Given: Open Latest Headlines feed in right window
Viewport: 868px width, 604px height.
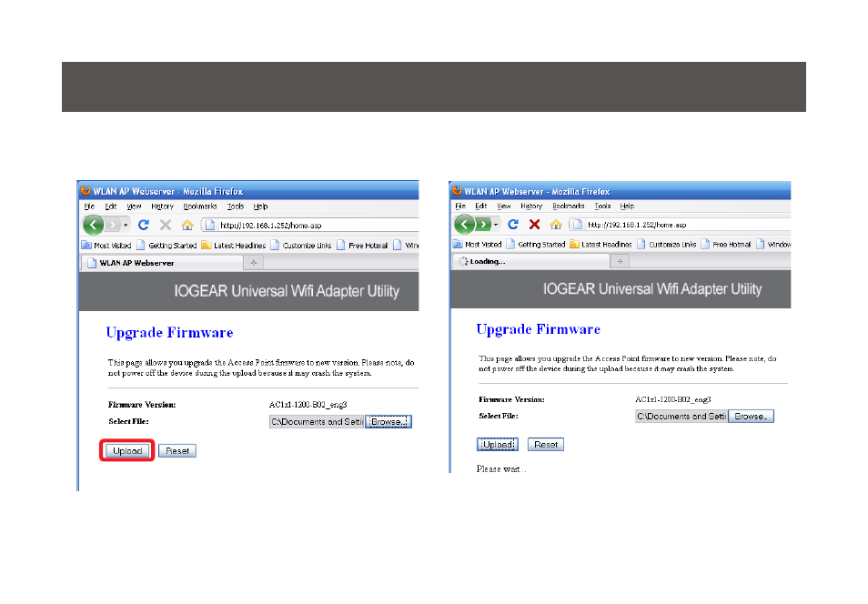Looking at the screenshot, I should click(601, 244).
